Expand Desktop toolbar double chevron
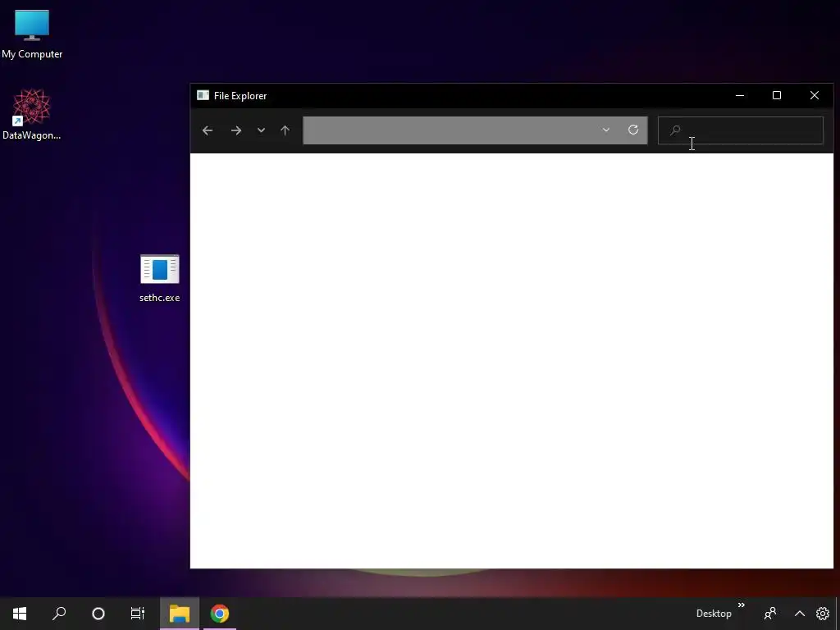840x630 pixels. click(742, 605)
